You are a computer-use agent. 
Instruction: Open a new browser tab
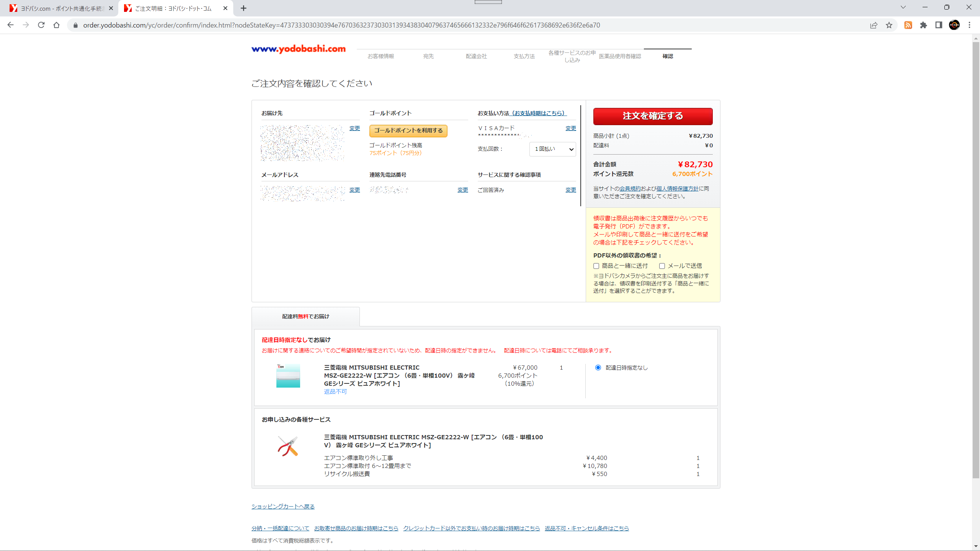point(243,8)
